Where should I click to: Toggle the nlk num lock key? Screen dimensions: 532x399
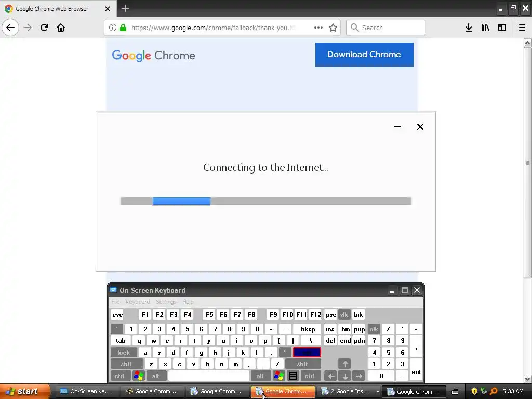point(374,329)
